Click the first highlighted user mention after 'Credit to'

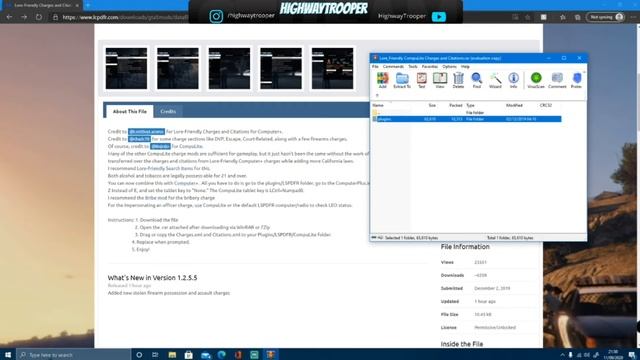click(146, 131)
